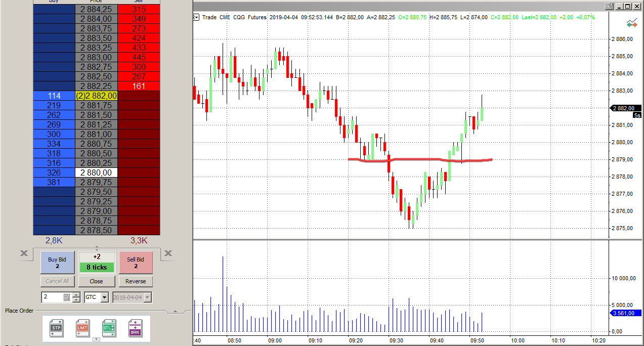This screenshot has height=346, width=644.
Task: Increase order quantity with the up stepper
Action: pos(76,295)
